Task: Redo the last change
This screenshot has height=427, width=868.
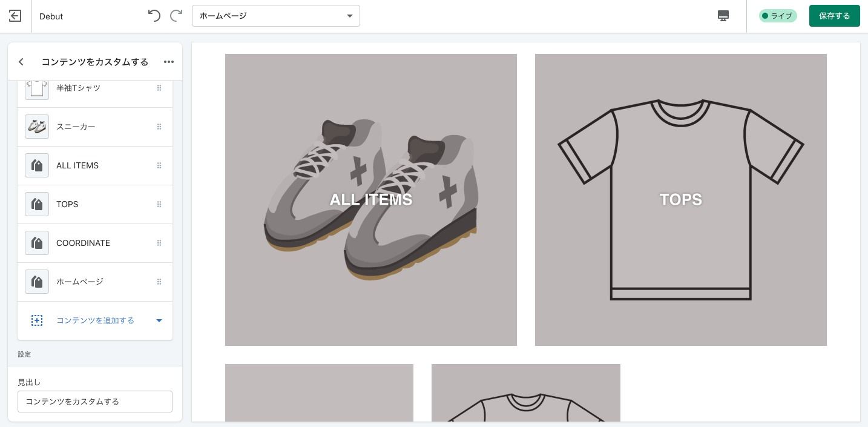Action: 176,16
